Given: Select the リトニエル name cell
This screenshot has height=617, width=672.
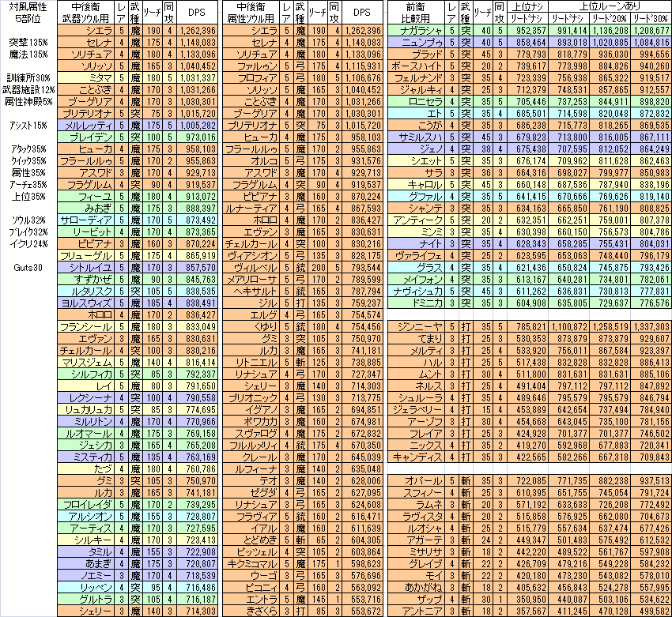Looking at the screenshot, I should pyautogui.click(x=251, y=363).
